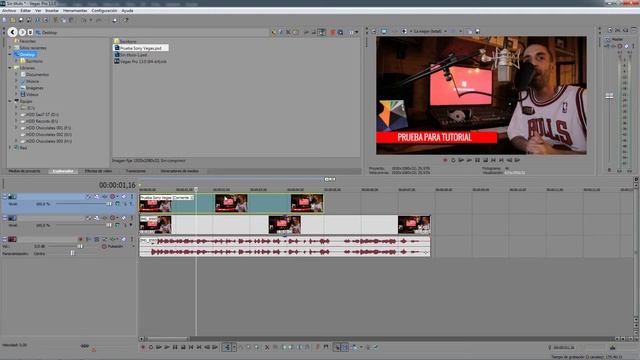
Task: Go back in Explorer panel
Action: [x=13, y=32]
